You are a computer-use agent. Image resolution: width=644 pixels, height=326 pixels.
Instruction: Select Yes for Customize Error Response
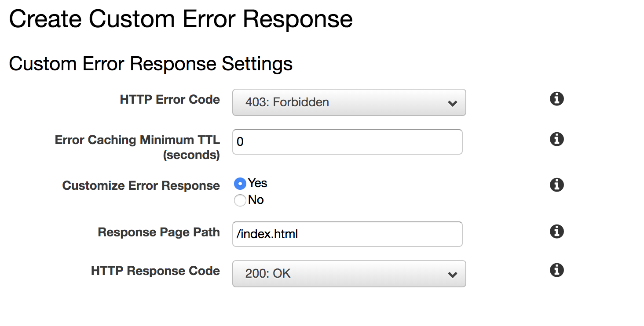pos(240,183)
